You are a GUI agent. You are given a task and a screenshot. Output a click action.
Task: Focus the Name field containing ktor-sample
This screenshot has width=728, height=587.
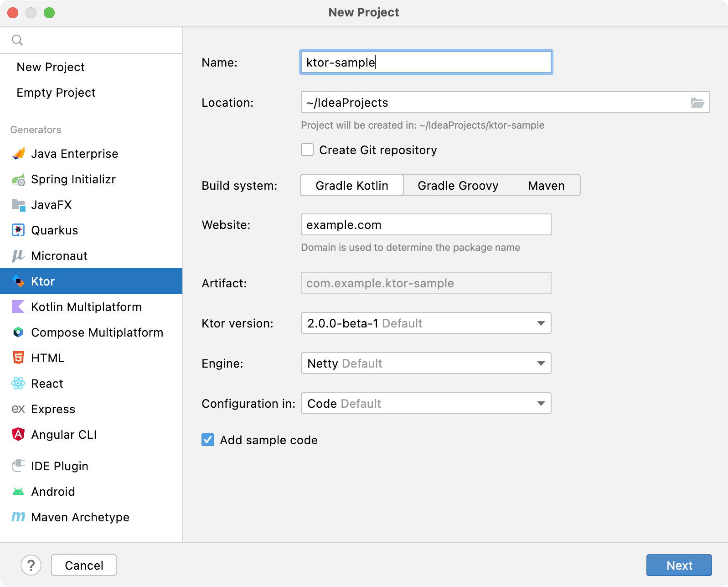[x=426, y=62]
